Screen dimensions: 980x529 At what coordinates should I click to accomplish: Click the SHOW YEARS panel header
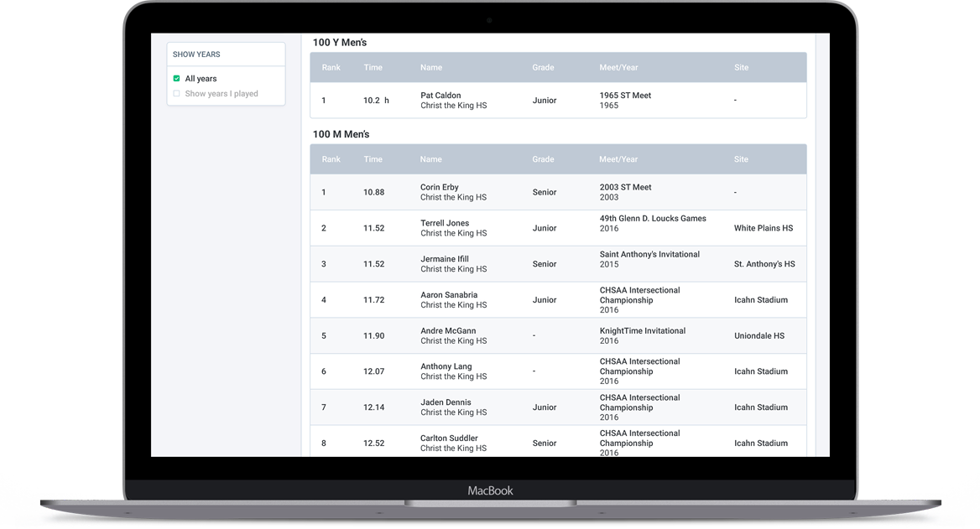(x=197, y=54)
